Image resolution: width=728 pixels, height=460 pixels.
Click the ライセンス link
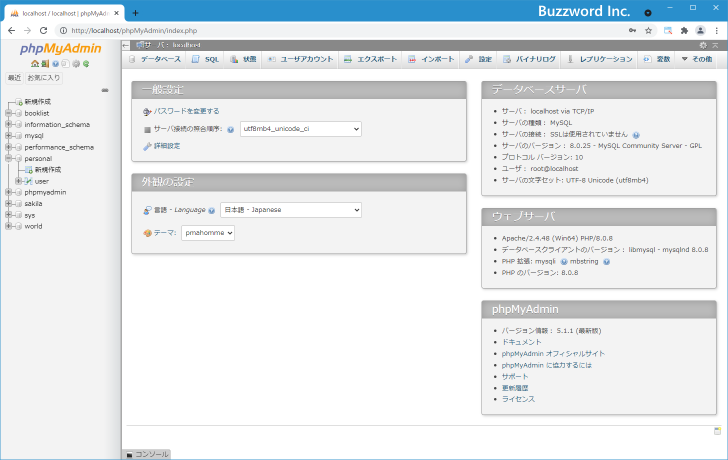click(518, 399)
